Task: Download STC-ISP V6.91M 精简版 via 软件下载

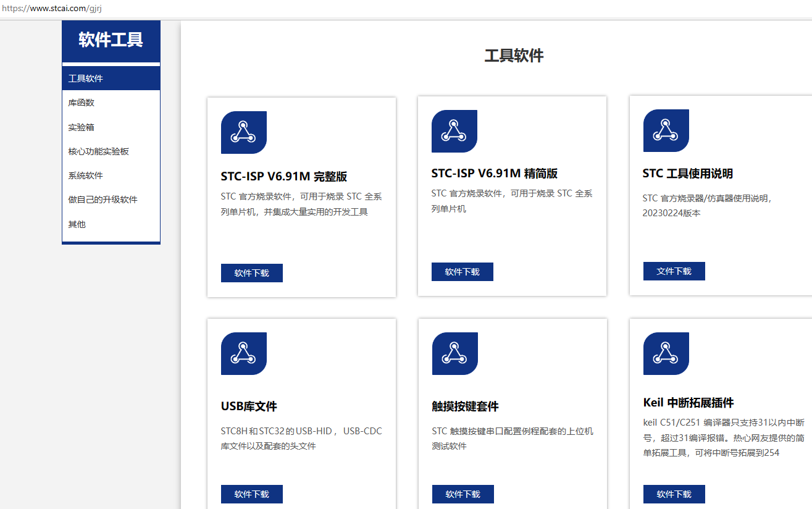Action: [463, 272]
